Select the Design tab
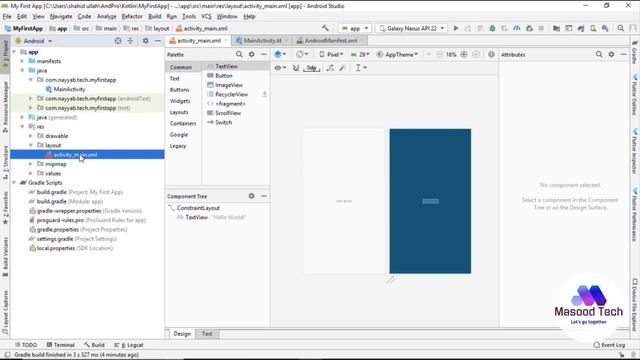Screen dimensions: 640x360 coord(182,334)
